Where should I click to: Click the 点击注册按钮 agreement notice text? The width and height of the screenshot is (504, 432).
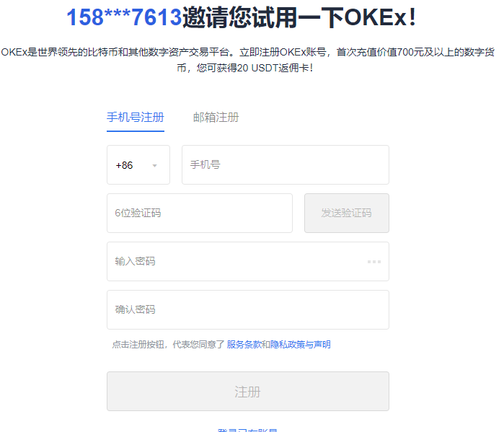pyautogui.click(x=168, y=345)
